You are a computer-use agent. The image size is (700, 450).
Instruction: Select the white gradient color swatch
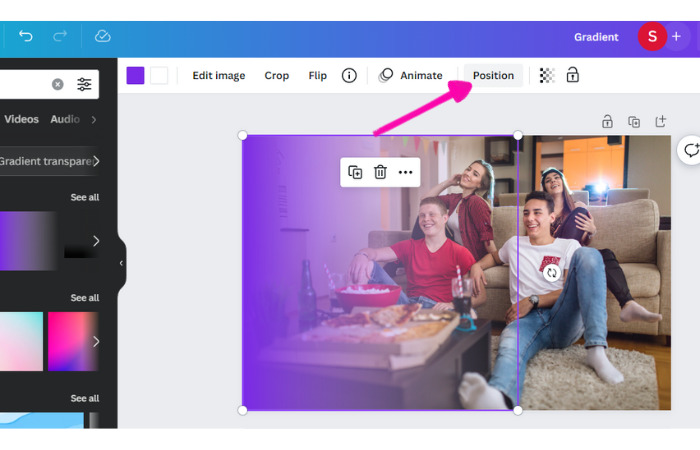click(x=159, y=75)
